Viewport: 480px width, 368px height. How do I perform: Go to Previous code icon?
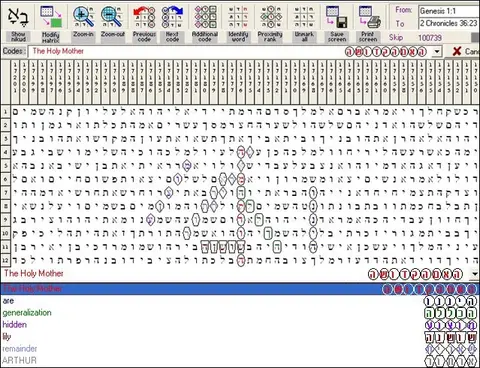(144, 17)
